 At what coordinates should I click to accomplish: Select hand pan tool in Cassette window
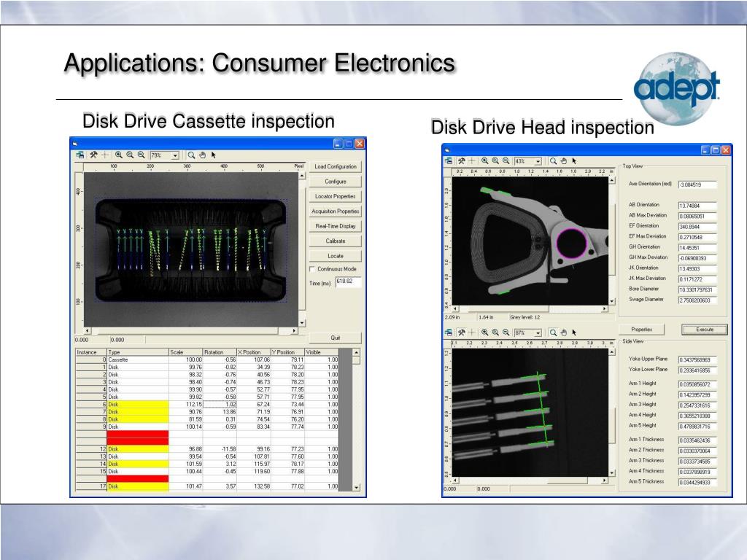click(203, 155)
